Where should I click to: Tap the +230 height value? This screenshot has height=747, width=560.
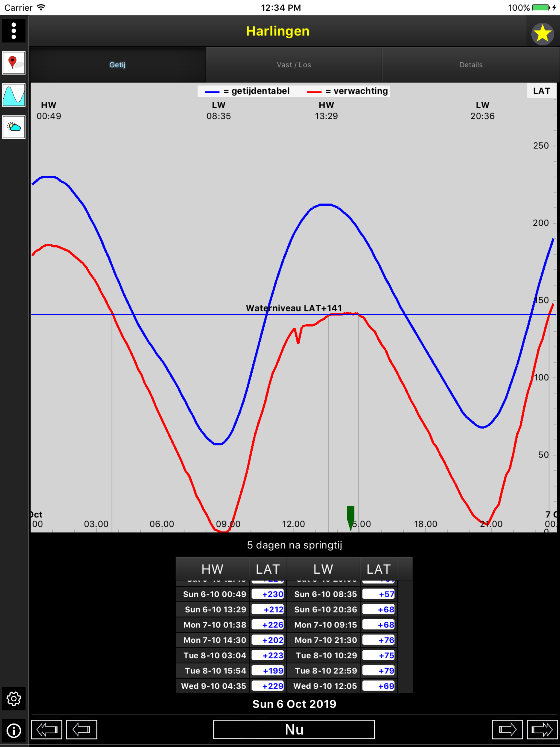point(268,594)
